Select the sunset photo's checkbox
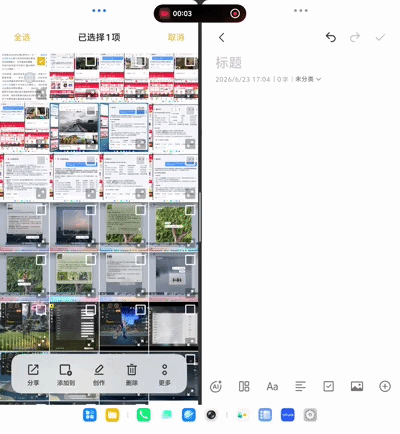This screenshot has width=400, height=434. (90, 210)
